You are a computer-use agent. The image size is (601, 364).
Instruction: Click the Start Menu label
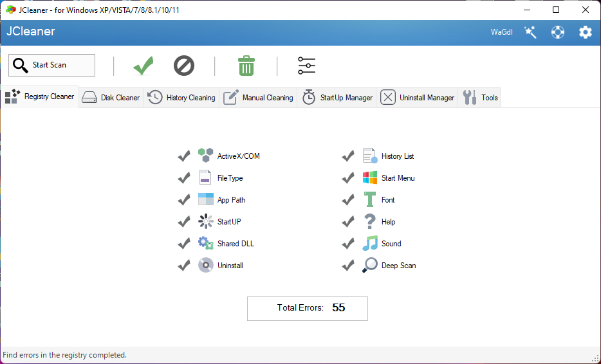pos(398,178)
